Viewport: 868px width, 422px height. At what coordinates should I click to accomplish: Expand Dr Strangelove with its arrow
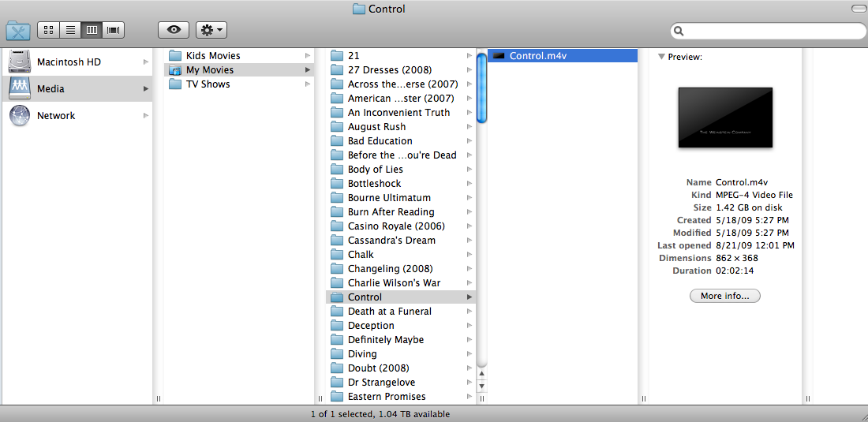click(470, 383)
